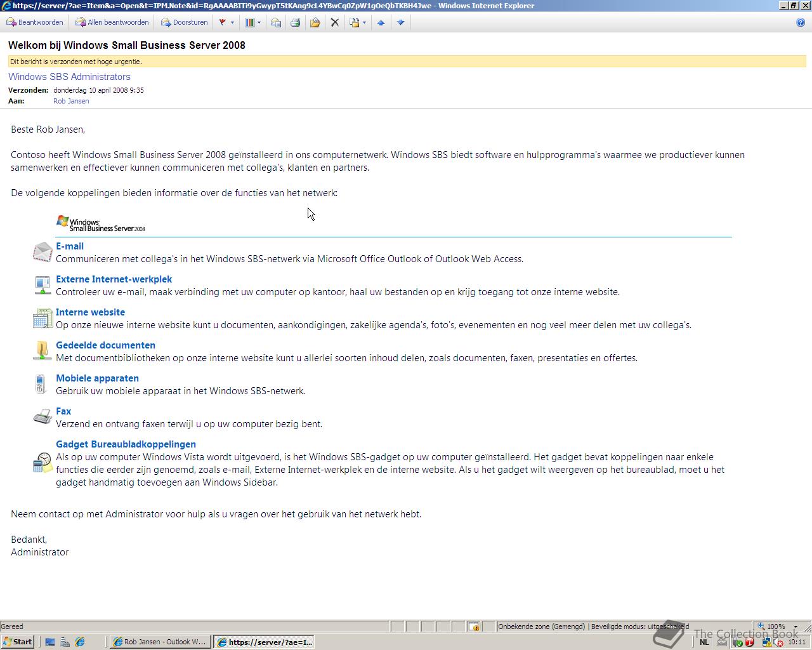Launch Internet Explorer from quick launch
812x650 pixels.
click(80, 642)
